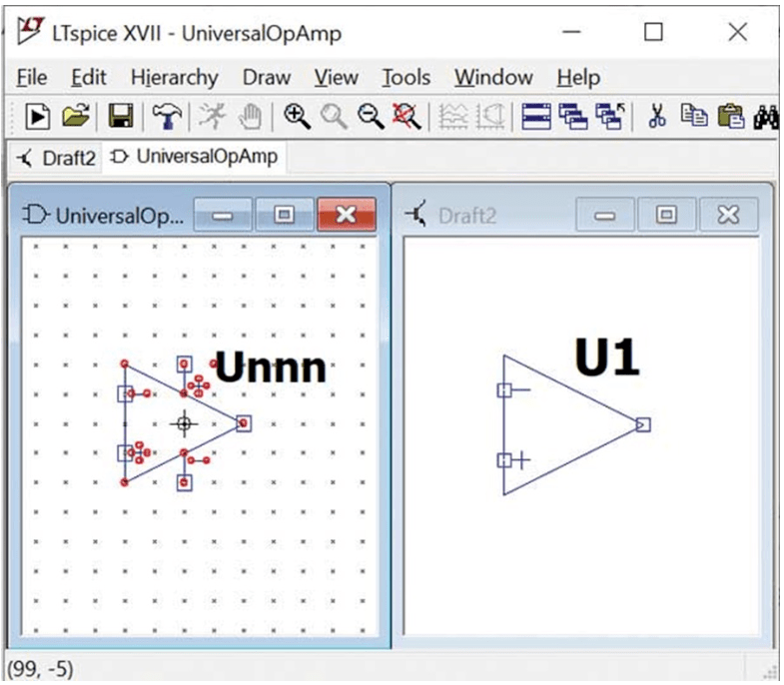Click the LTspice application logo icon
This screenshot has width=784, height=685.
30,31
